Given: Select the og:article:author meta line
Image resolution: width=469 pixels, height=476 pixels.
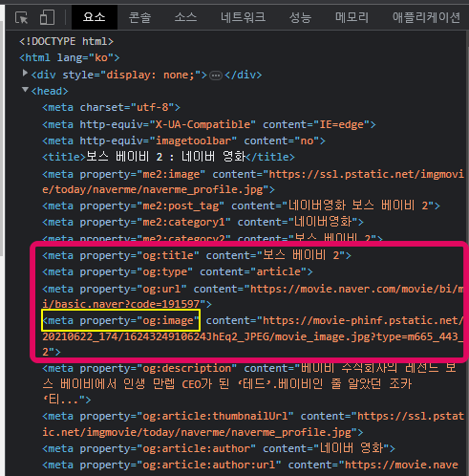Looking at the screenshot, I should (219, 448).
